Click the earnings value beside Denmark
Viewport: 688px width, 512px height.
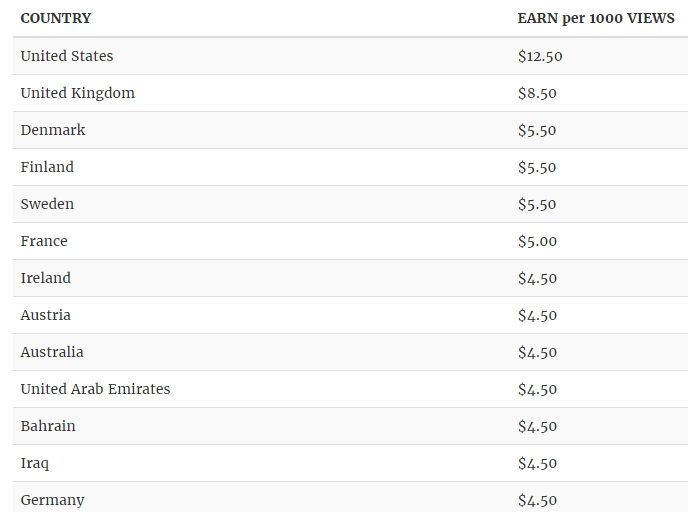click(537, 130)
